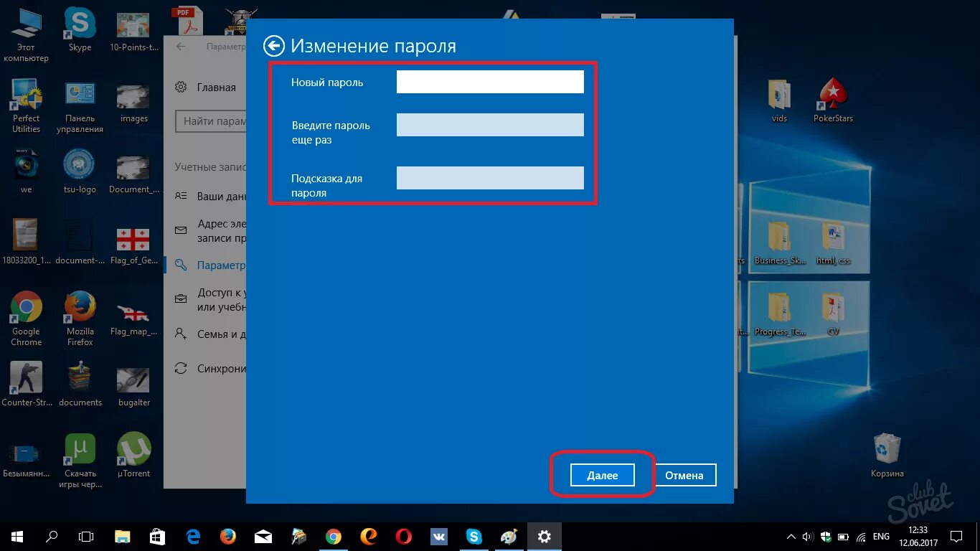Select Параметры входа key item in Settings
Viewport: 980px width, 551px height.
point(211,265)
